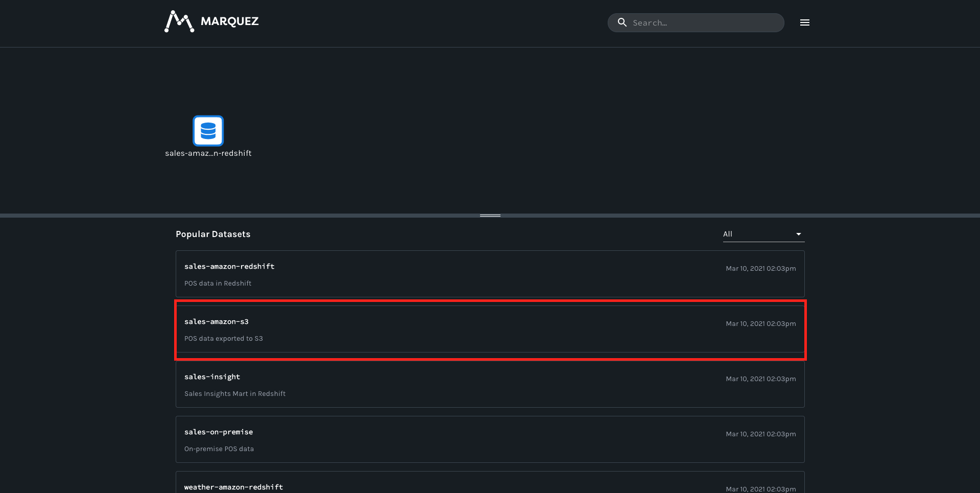
Task: Click the "Sales Insights Mart in Redshift" description
Action: tap(235, 393)
